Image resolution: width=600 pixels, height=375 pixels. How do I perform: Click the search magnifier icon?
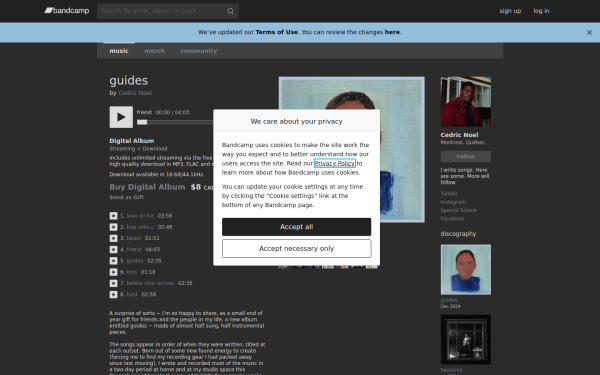point(230,11)
